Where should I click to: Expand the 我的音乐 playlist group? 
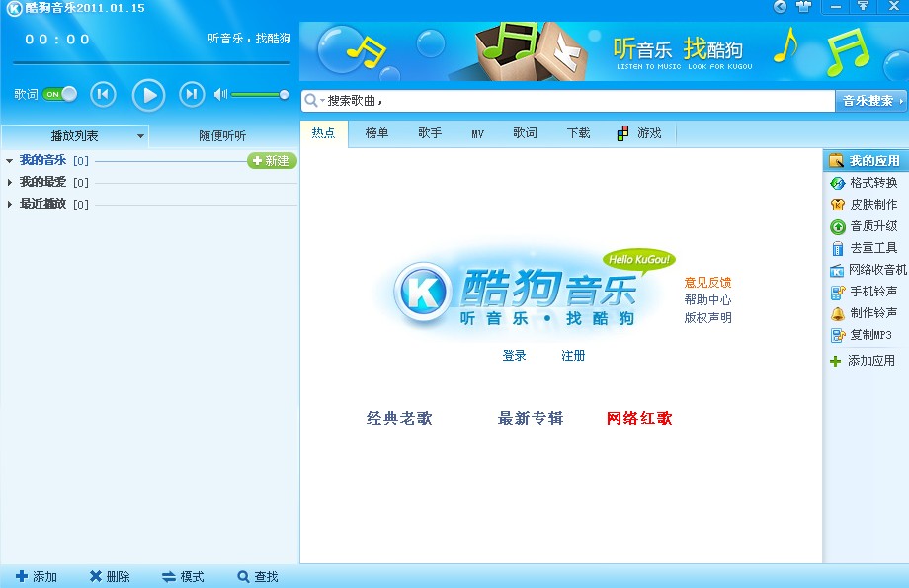pos(10,160)
